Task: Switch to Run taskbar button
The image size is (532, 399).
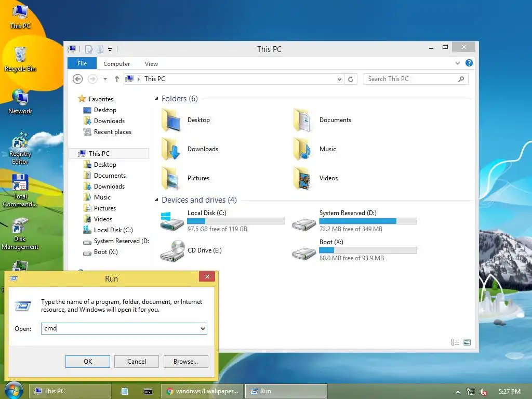Action: (286, 391)
